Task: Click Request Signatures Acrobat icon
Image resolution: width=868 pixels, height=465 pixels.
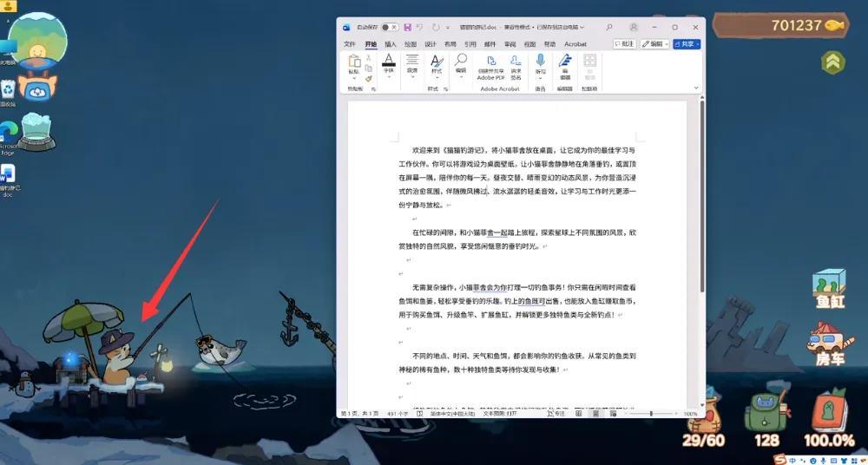Action: tap(516, 65)
